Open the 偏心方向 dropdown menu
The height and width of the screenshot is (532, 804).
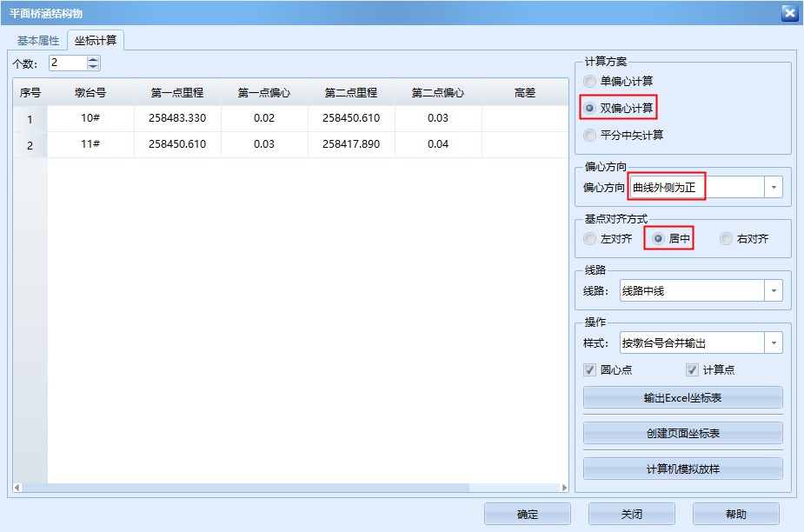tap(771, 186)
